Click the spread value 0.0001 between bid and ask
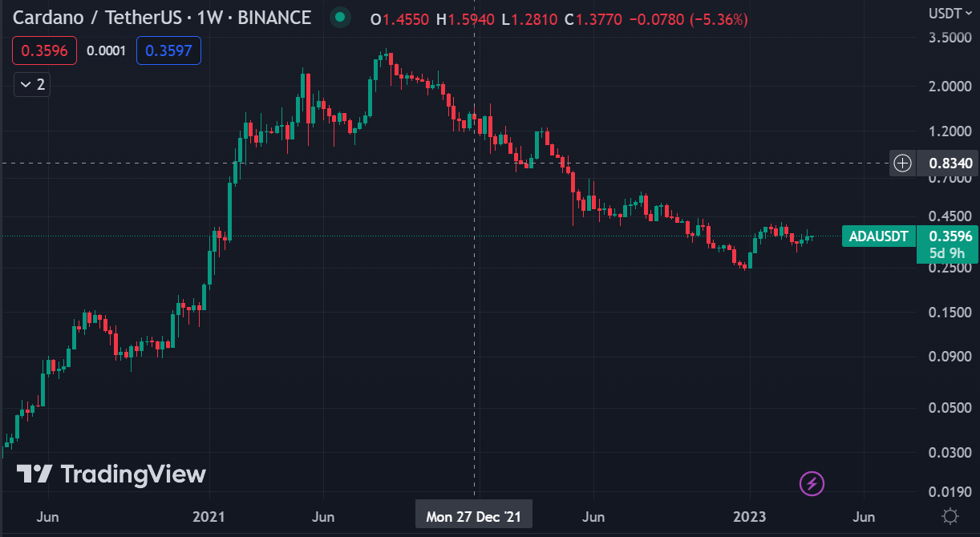This screenshot has width=980, height=537. (x=106, y=50)
